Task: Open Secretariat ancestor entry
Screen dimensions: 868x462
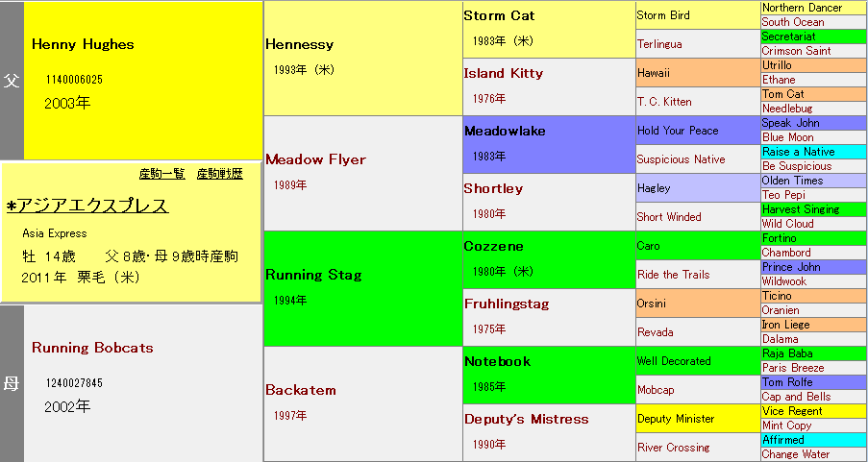Action: tap(788, 36)
